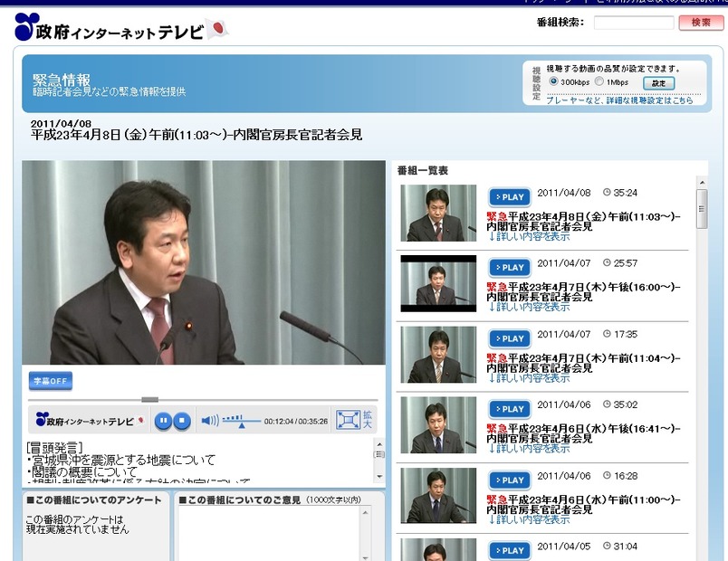Stop the video playback
The height and width of the screenshot is (561, 728).
click(182, 421)
